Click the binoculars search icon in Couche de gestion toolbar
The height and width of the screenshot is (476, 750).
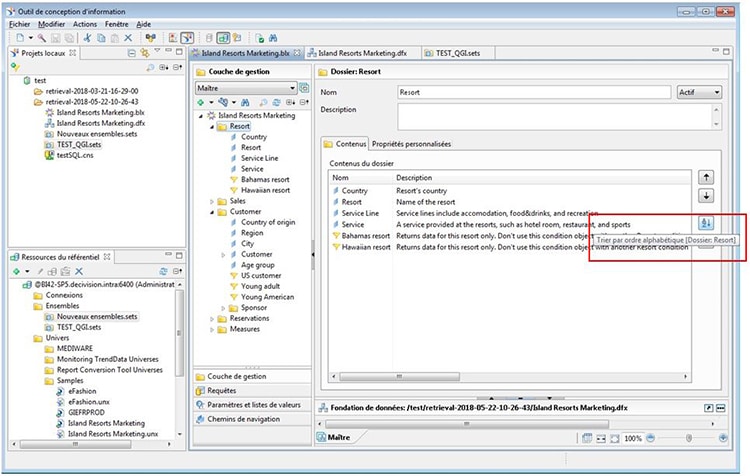(x=245, y=102)
